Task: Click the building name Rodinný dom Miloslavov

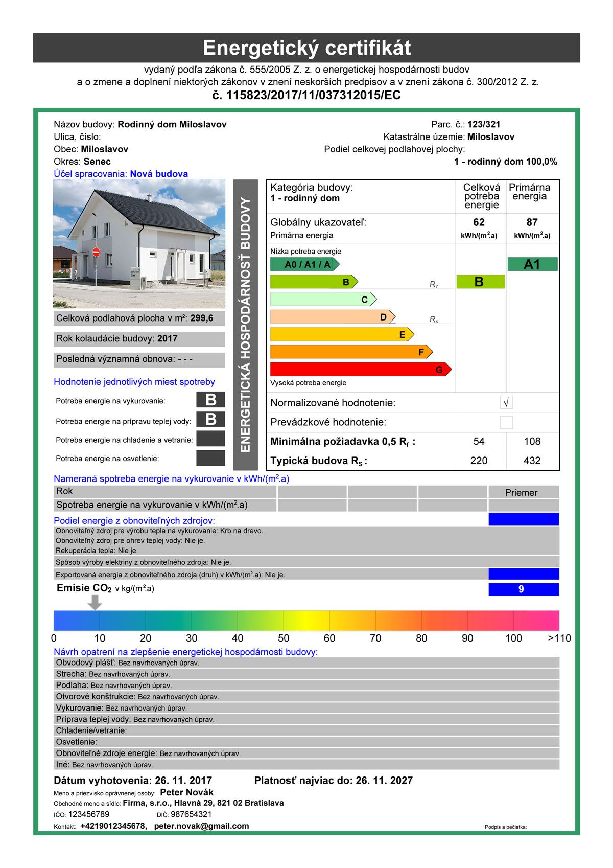Action: coord(172,124)
